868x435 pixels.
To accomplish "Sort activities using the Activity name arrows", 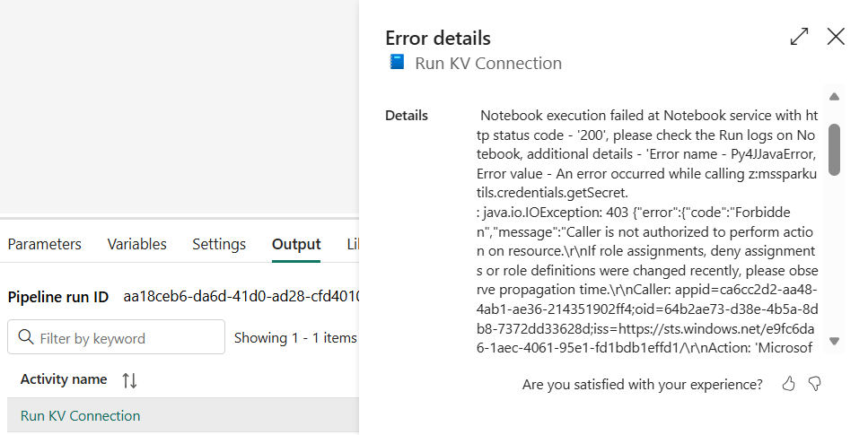I will click(x=129, y=379).
